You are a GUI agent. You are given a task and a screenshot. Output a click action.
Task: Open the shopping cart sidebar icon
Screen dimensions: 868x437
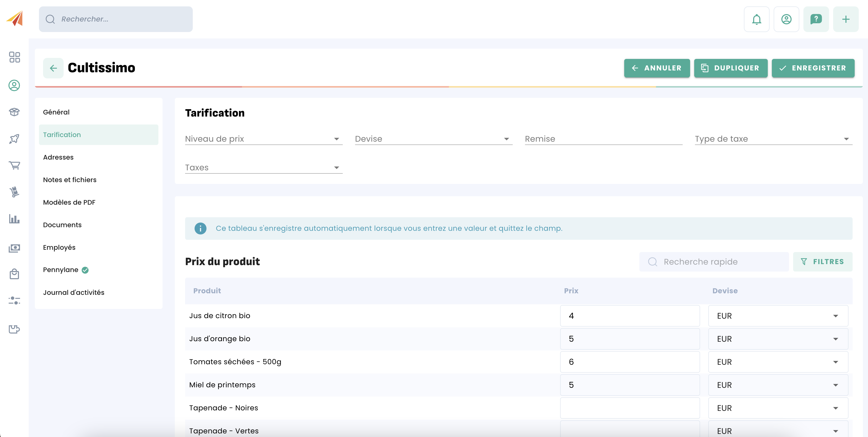pyautogui.click(x=15, y=165)
